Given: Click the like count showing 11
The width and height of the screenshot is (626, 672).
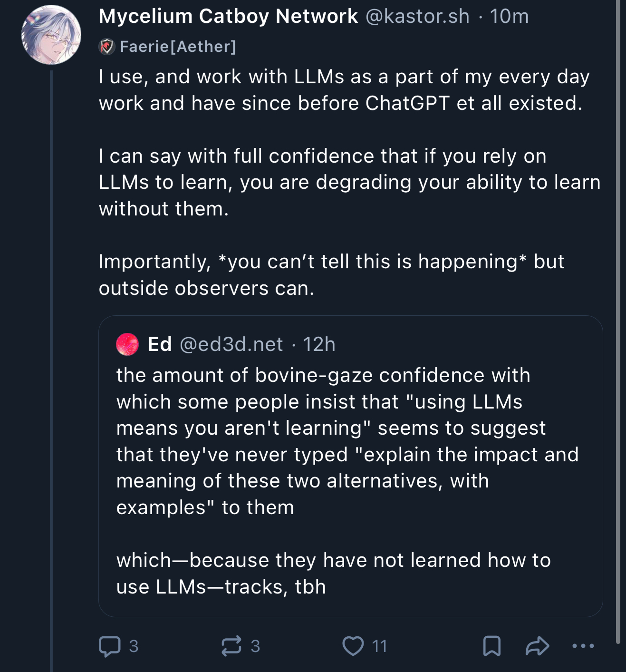Looking at the screenshot, I should (380, 646).
